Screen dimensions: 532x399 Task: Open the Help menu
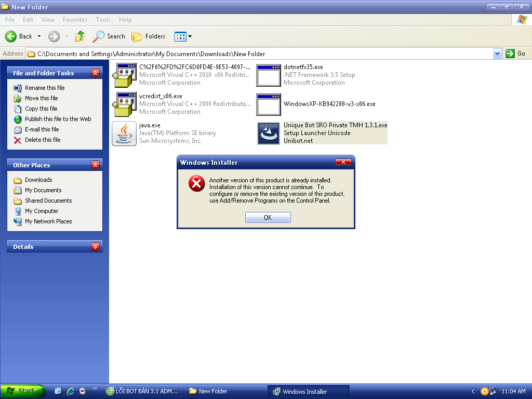125,20
